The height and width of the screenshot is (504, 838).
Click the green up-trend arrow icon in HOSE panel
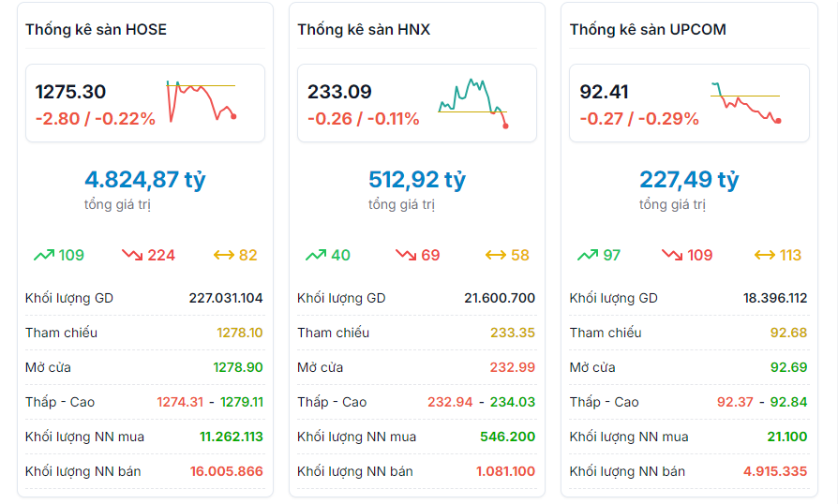(44, 255)
